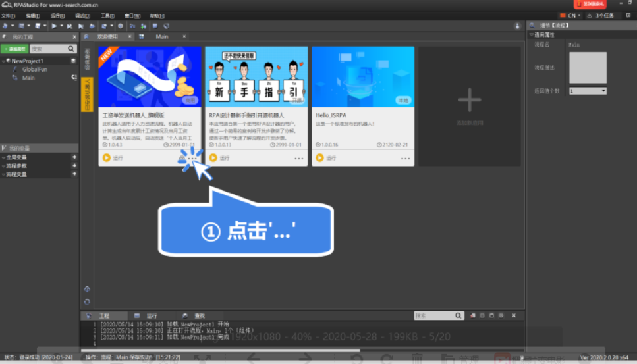
Task: Switch to the Main tab
Action: pos(161,37)
